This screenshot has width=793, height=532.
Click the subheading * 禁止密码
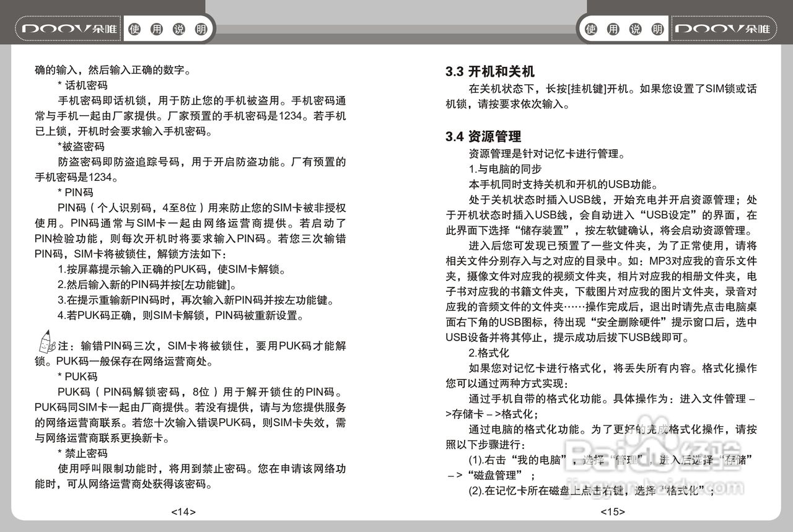pyautogui.click(x=82, y=453)
